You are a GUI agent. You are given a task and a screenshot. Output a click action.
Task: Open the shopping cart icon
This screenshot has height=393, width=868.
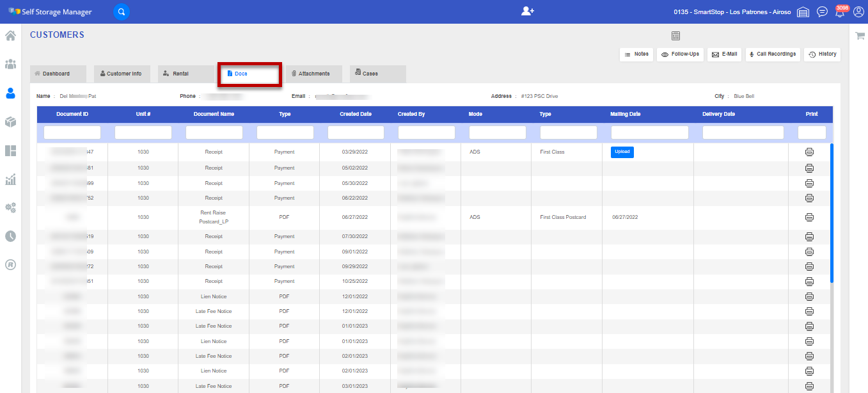[x=860, y=36]
